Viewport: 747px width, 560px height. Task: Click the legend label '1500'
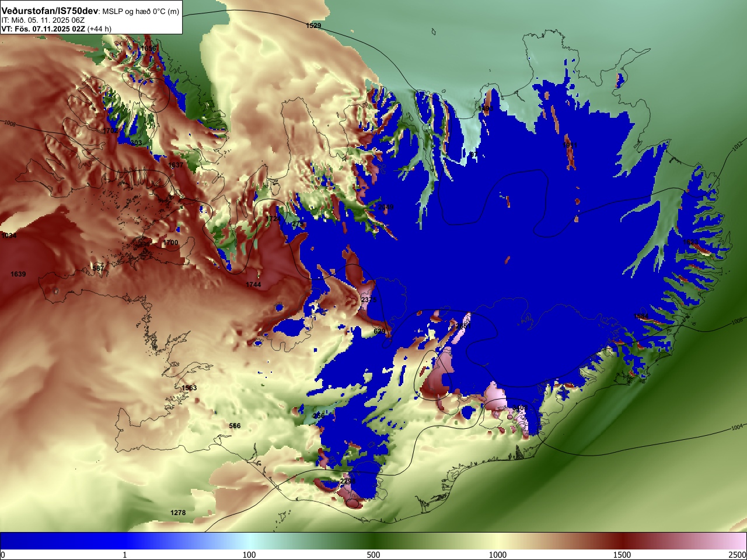(622, 555)
